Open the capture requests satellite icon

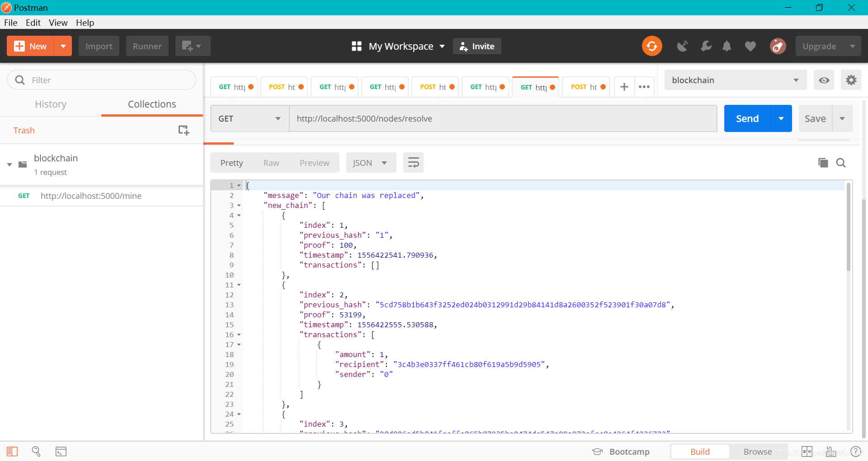(x=682, y=46)
